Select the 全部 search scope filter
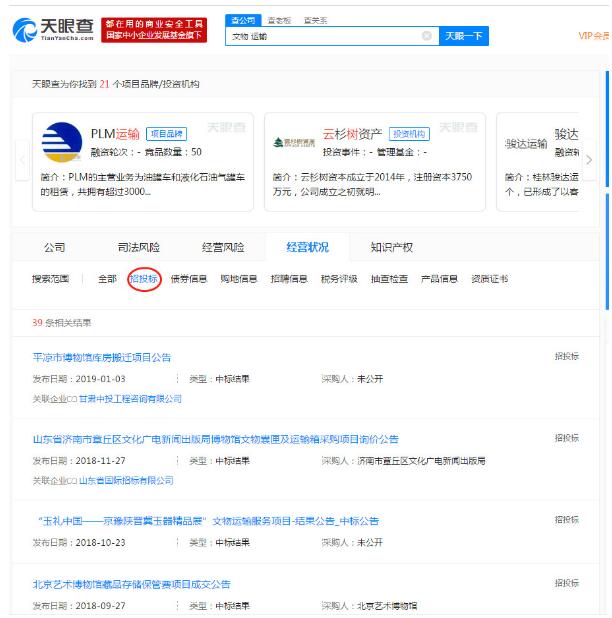The image size is (612, 618). click(107, 279)
